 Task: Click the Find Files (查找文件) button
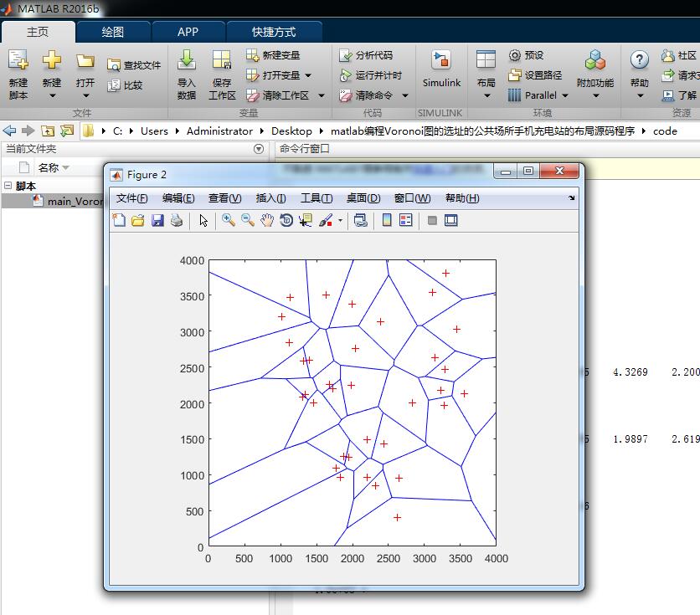coord(133,65)
